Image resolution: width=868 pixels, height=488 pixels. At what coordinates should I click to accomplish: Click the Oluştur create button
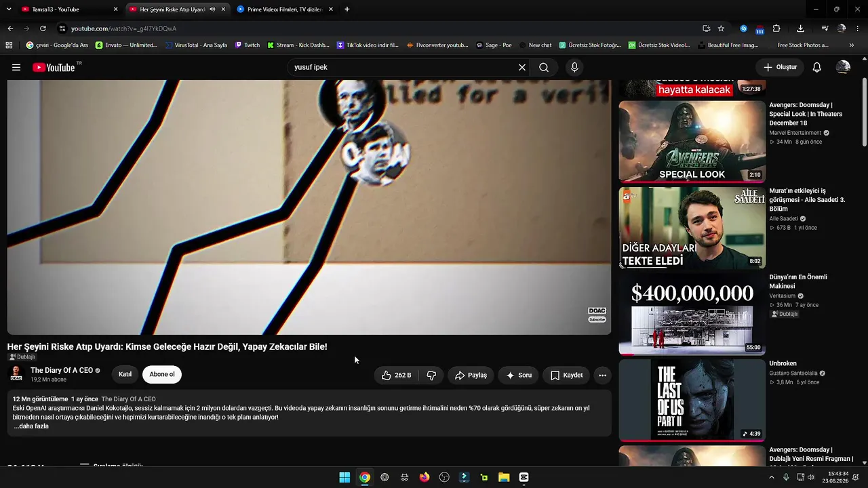pos(780,67)
